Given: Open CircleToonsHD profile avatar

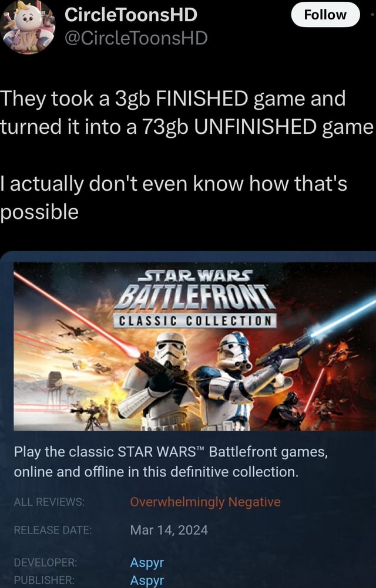Looking at the screenshot, I should 28,27.
